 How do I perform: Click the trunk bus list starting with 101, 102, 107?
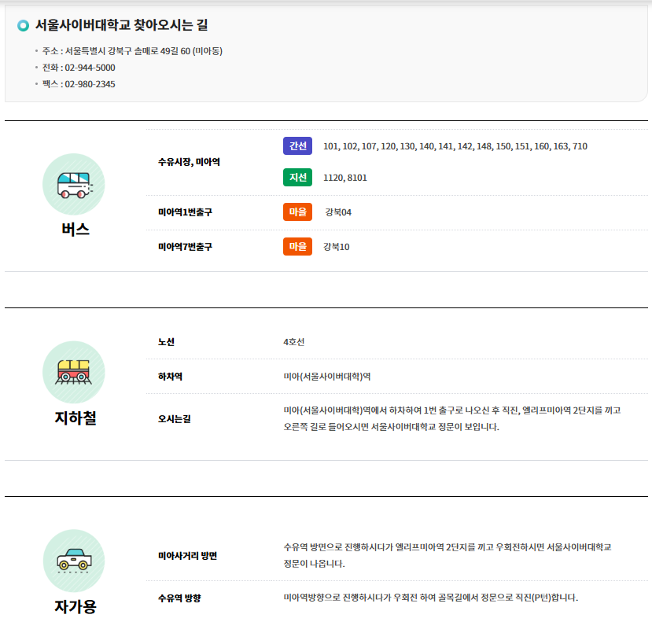click(455, 146)
